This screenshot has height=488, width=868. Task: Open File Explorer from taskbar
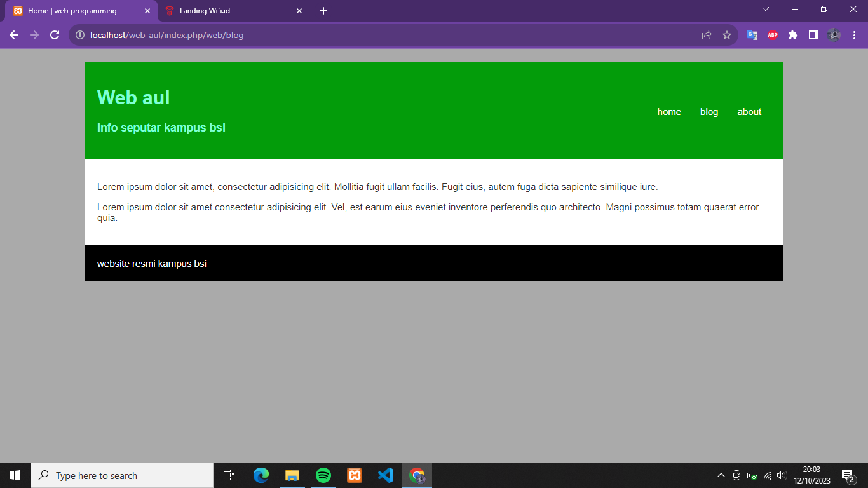[292, 475]
